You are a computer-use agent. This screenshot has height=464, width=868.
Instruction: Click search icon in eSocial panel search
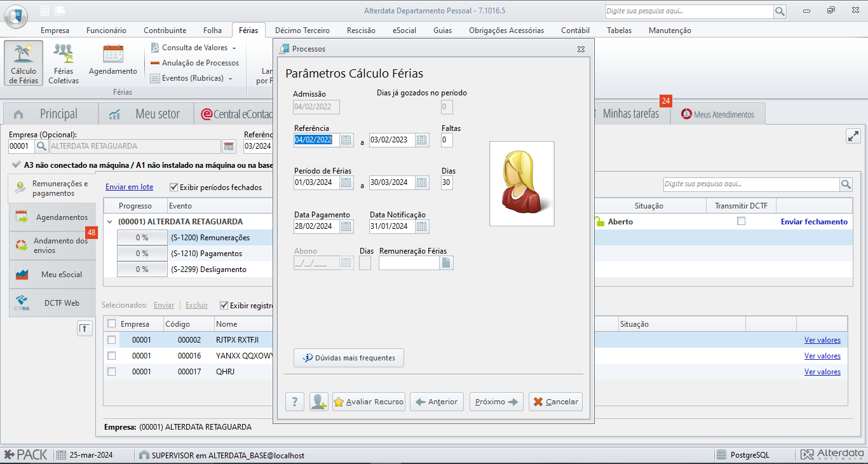tap(846, 184)
